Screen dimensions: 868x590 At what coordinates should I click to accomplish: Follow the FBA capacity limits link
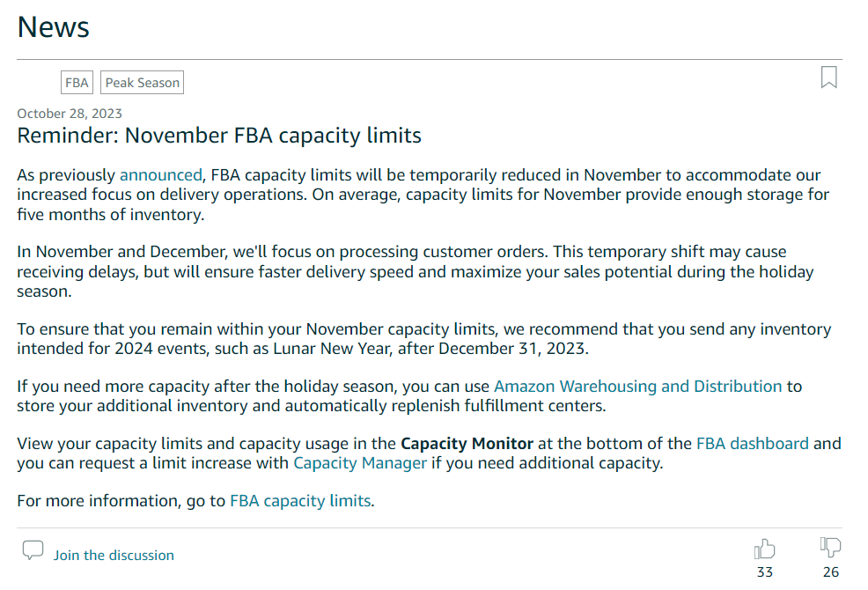tap(300, 501)
